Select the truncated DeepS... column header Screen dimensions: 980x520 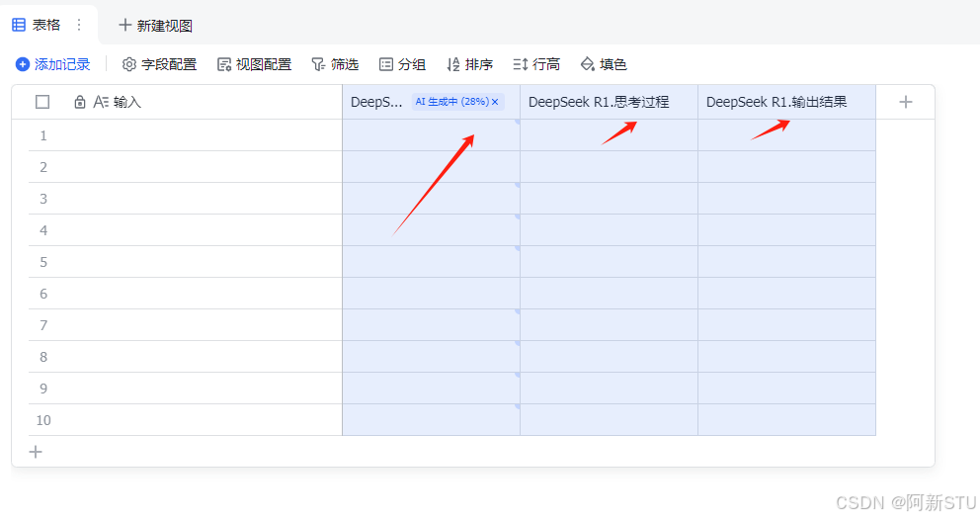(376, 102)
